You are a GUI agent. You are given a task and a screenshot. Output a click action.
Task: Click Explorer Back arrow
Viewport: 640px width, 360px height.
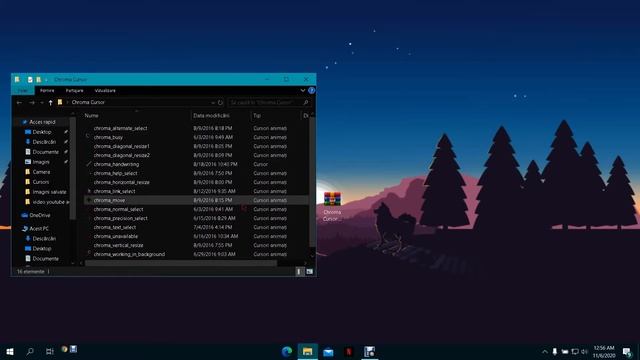(x=20, y=102)
